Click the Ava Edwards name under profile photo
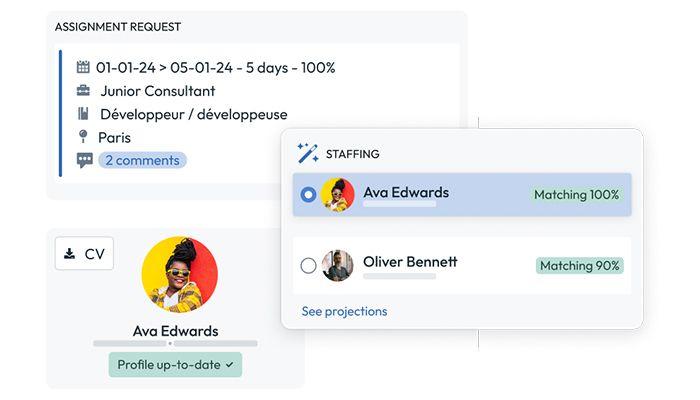This screenshot has width=700, height=400. 175,331
